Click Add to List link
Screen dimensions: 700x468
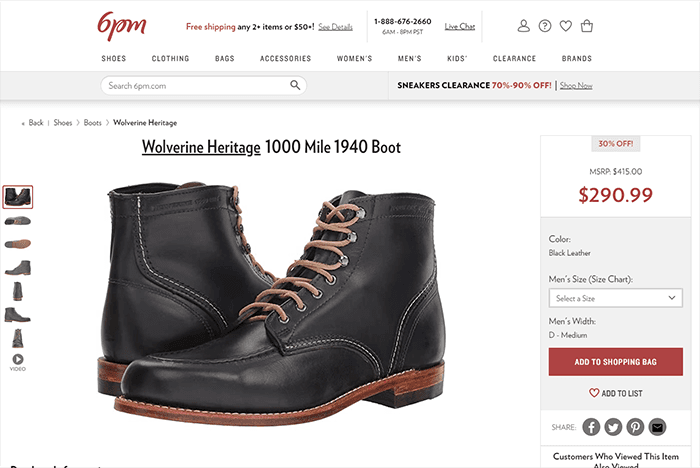(x=616, y=393)
